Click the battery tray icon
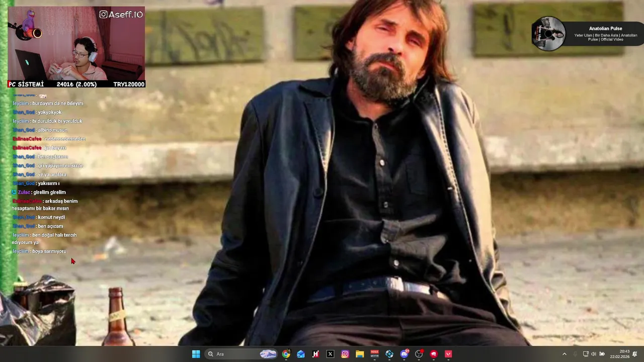 click(602, 354)
